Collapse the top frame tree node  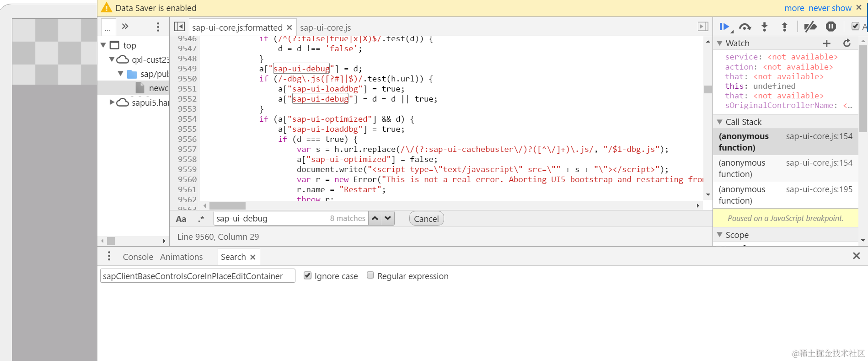pyautogui.click(x=103, y=45)
